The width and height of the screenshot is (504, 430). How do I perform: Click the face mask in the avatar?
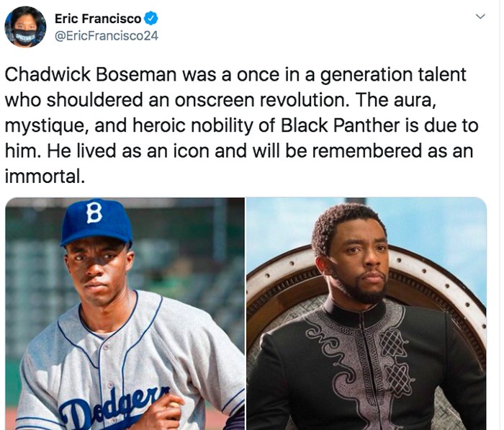coord(25,34)
